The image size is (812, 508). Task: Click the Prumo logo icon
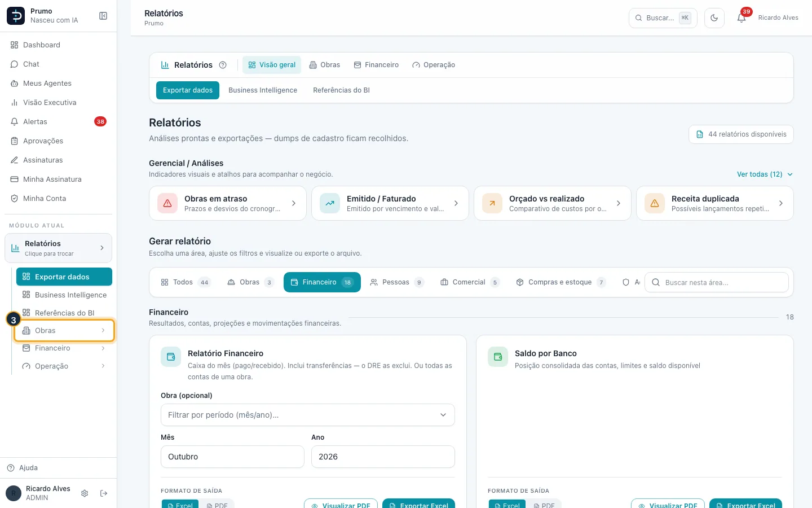16,16
